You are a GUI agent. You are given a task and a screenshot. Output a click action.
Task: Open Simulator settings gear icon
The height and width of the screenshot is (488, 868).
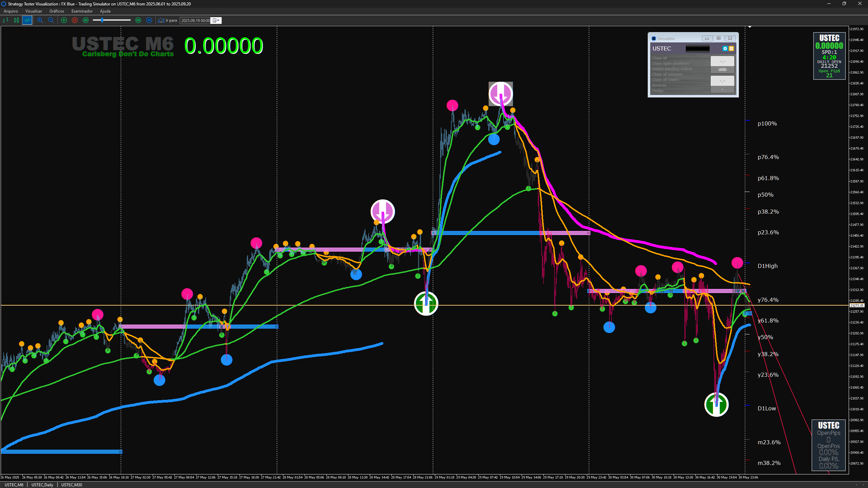(725, 48)
